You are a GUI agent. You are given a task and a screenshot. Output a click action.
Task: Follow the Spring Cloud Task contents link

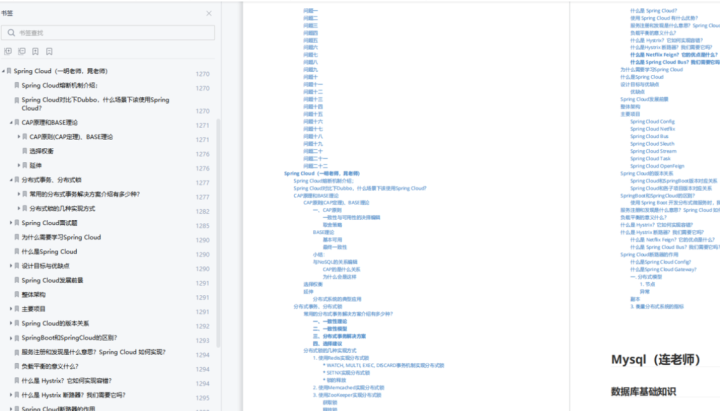coord(650,158)
